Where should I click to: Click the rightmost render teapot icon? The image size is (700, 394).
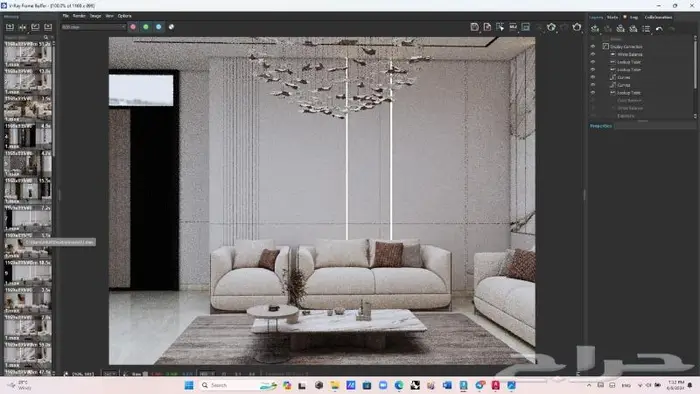577,27
